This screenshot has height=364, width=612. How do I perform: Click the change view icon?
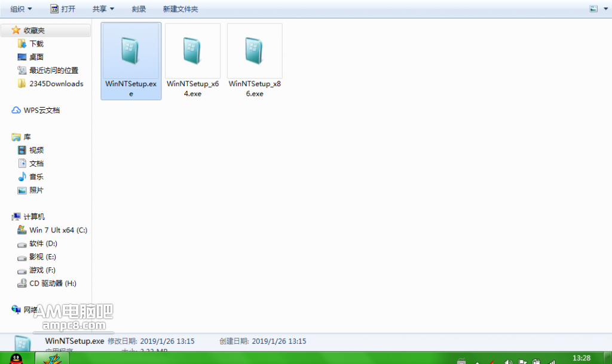tap(593, 8)
